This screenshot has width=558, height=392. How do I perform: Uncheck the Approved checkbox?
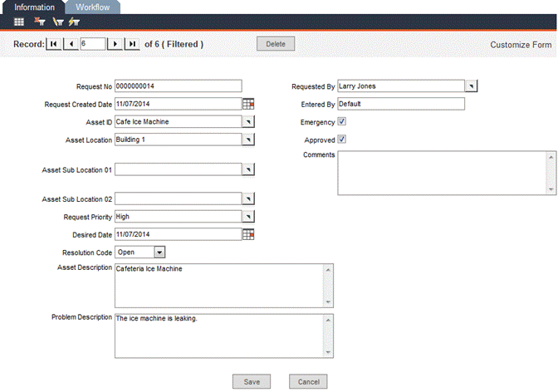[x=341, y=140]
